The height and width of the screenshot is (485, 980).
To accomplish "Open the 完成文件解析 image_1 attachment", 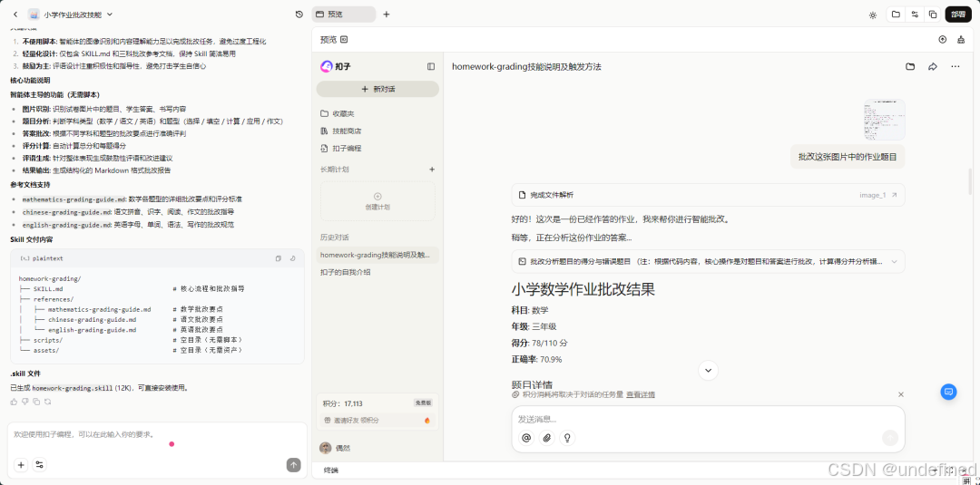I will (x=708, y=195).
